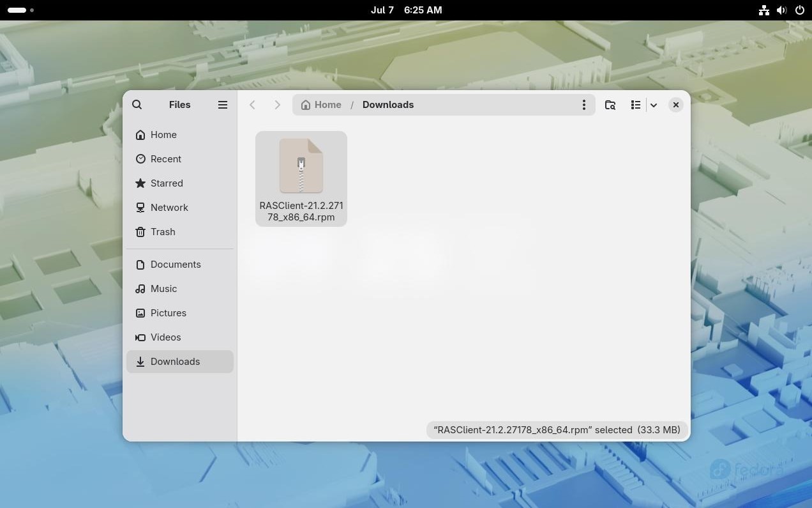Select the RASClient rpm file icon
Screen dimensions: 812x508
tap(301, 165)
